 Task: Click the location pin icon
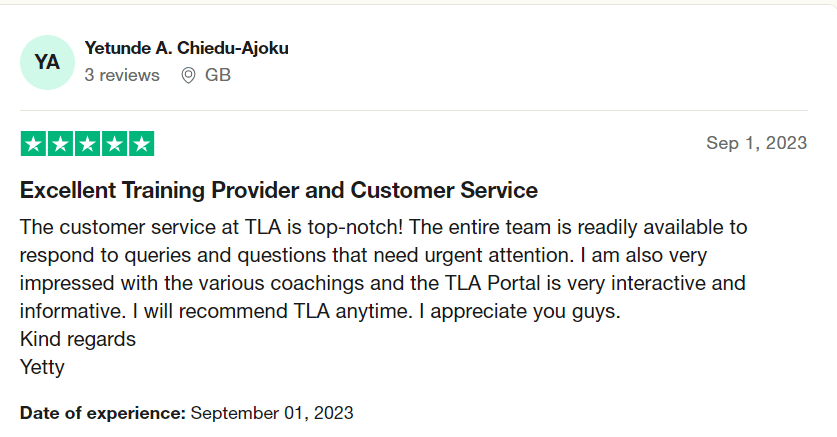coord(188,75)
